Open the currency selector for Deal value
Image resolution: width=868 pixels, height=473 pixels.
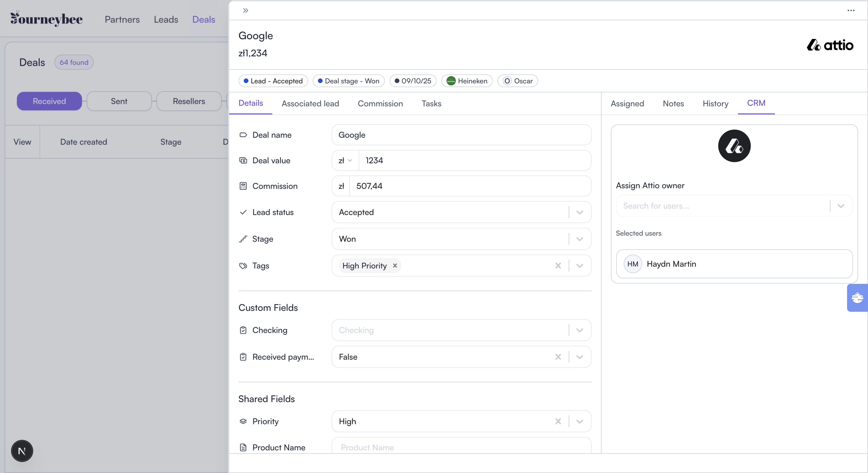point(345,161)
